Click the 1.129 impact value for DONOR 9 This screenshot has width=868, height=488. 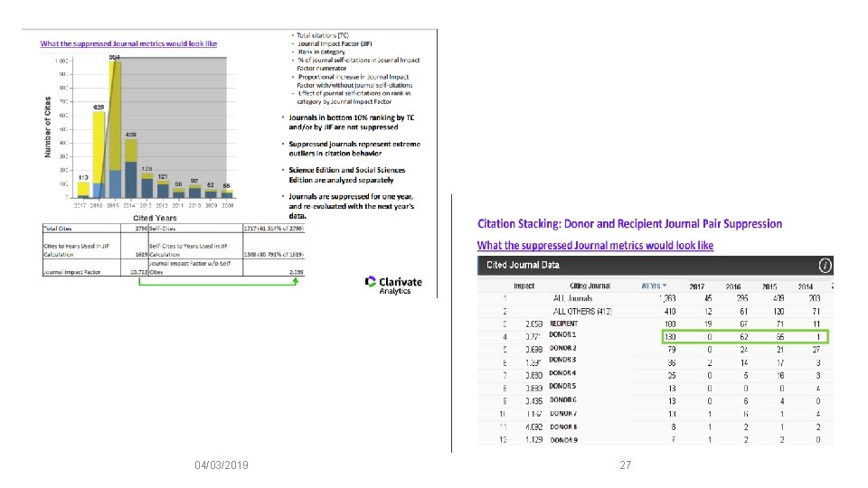(x=533, y=440)
